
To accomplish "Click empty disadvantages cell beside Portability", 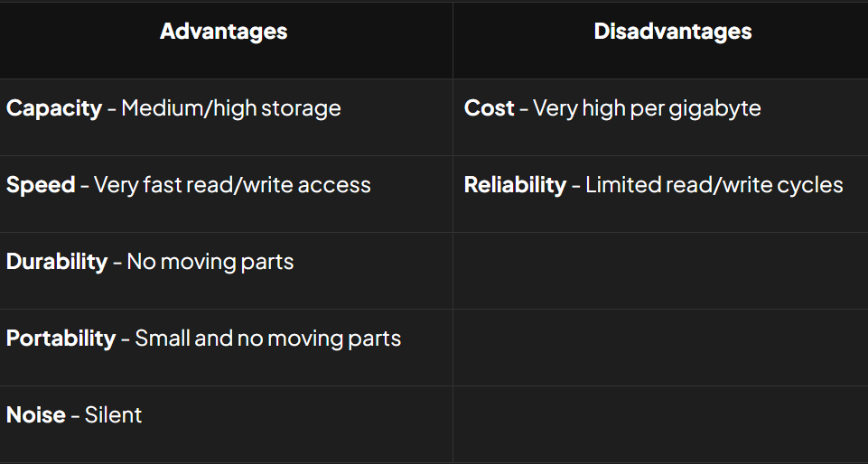I will pyautogui.click(x=660, y=348).
